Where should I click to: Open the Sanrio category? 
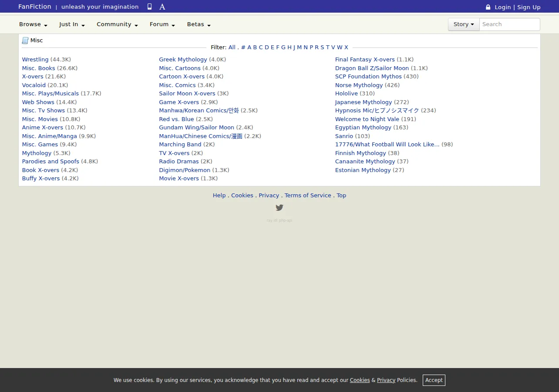coord(344,136)
